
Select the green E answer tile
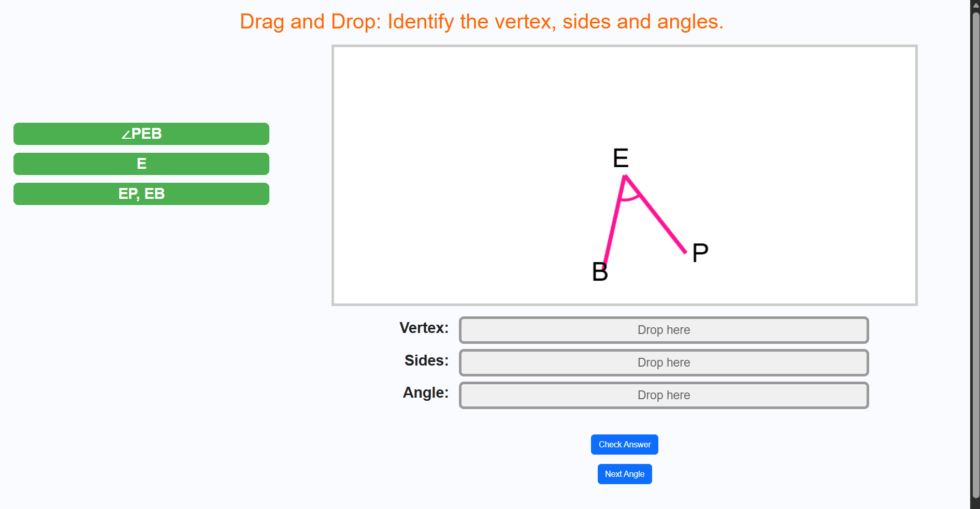click(141, 164)
